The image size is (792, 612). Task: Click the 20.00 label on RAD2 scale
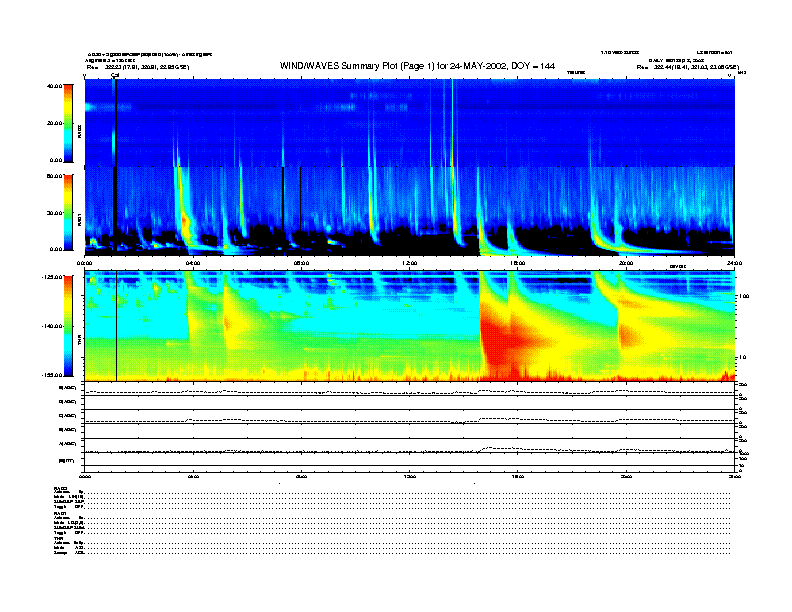pos(54,123)
